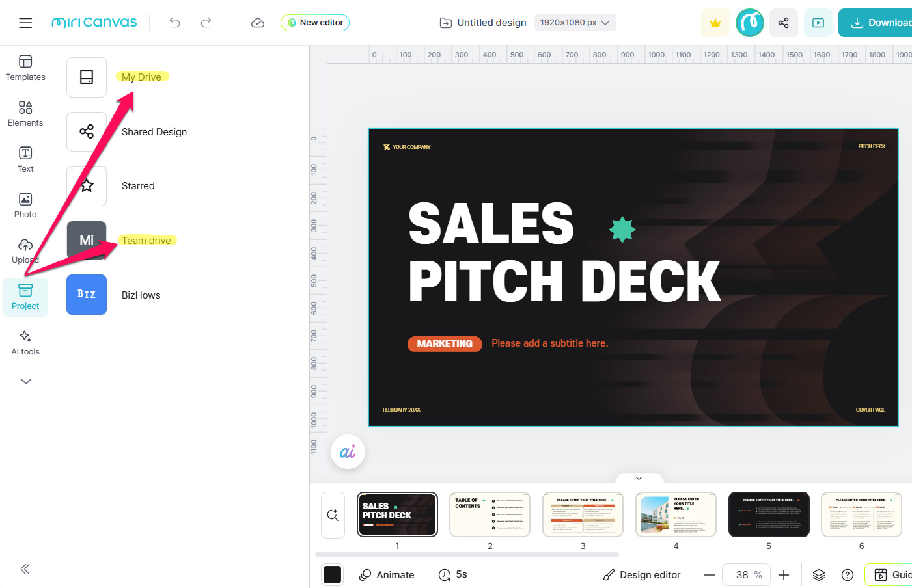Click the undo arrow icon
Viewport: 912px width, 588px height.
click(174, 23)
